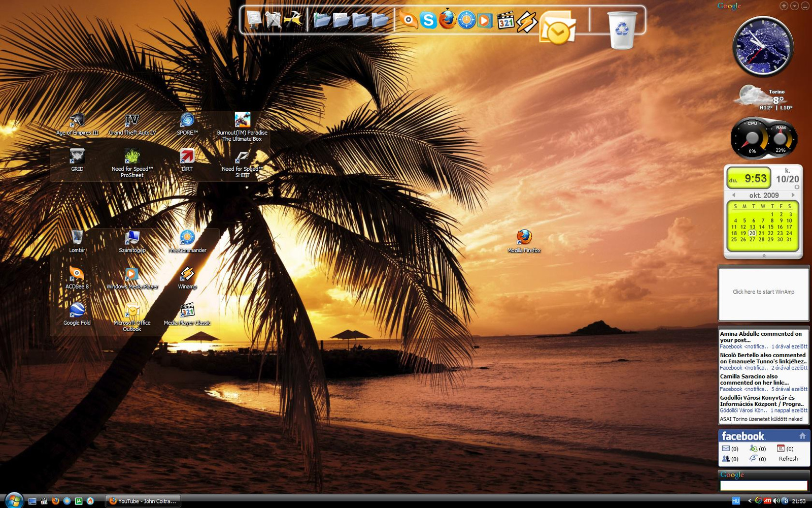Open the first folder in the dock
This screenshot has width=812, height=508.
(322, 20)
